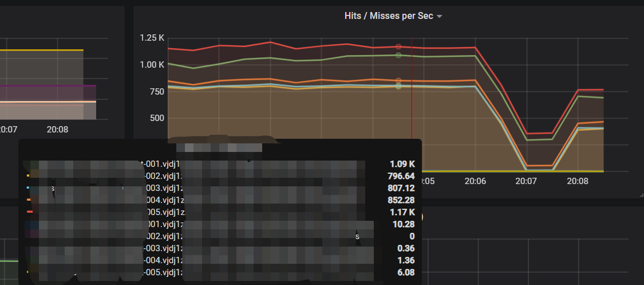Click the orange series swatch in the 852.28 row
The image size is (644, 285).
point(29,200)
